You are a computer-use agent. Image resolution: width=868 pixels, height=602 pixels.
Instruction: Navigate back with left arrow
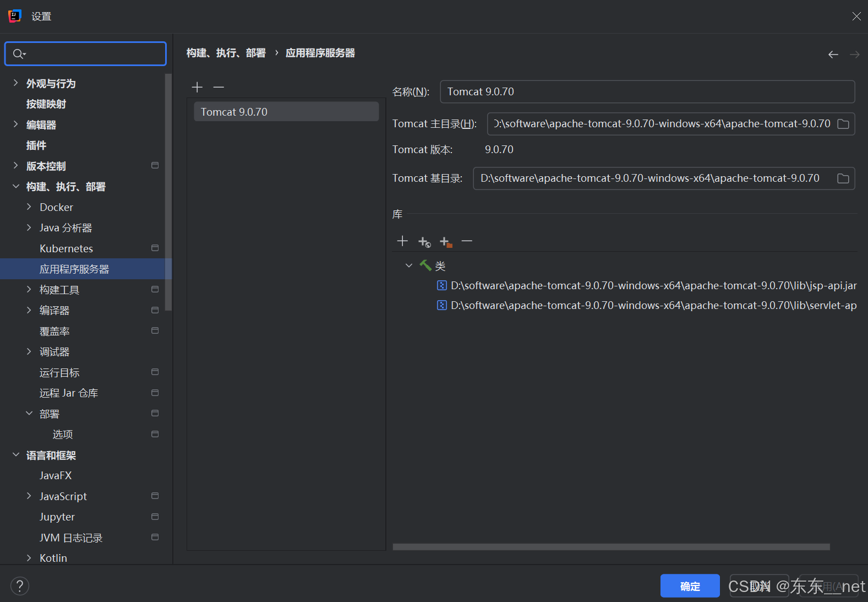click(833, 54)
